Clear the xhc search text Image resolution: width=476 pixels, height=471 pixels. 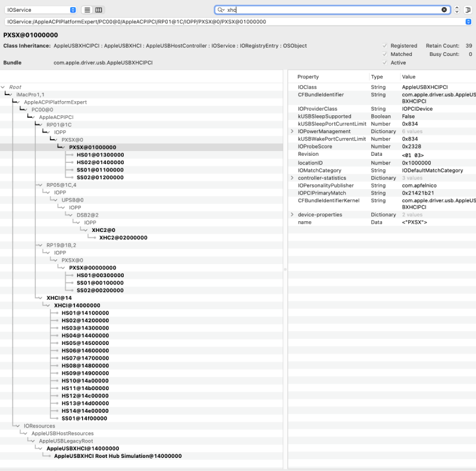point(444,10)
